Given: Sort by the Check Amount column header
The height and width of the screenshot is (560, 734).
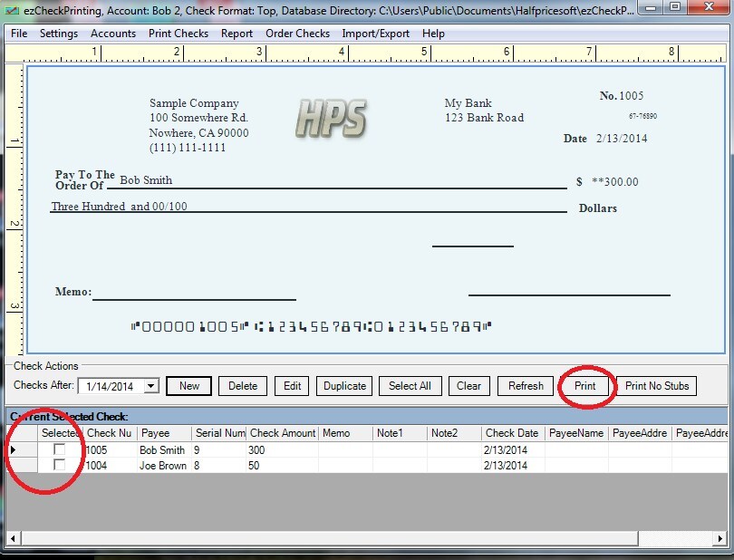Looking at the screenshot, I should click(x=283, y=433).
